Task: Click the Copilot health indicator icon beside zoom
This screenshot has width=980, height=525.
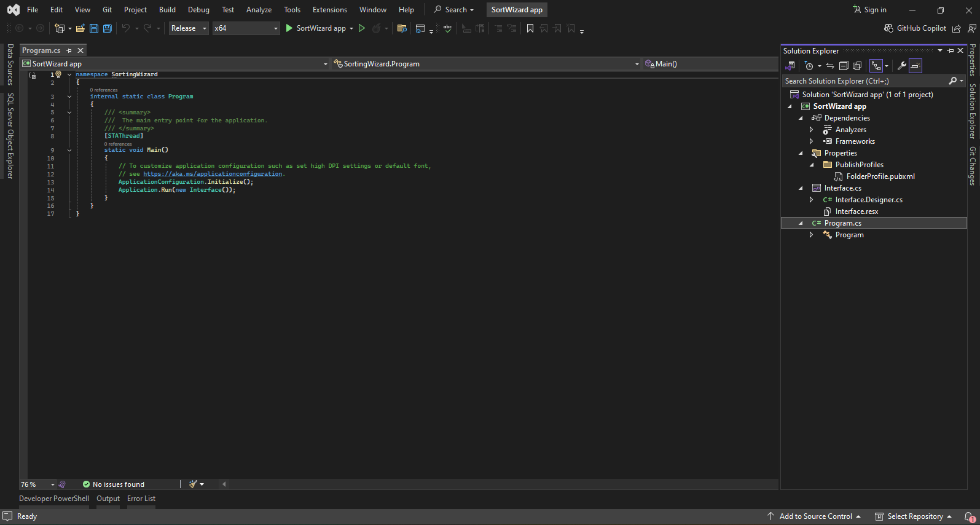Action: coord(62,484)
